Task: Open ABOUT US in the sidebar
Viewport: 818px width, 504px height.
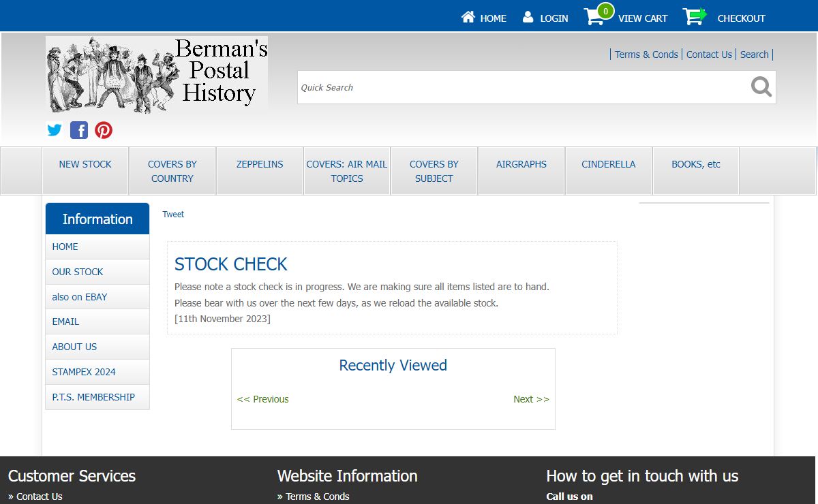Action: click(x=97, y=347)
